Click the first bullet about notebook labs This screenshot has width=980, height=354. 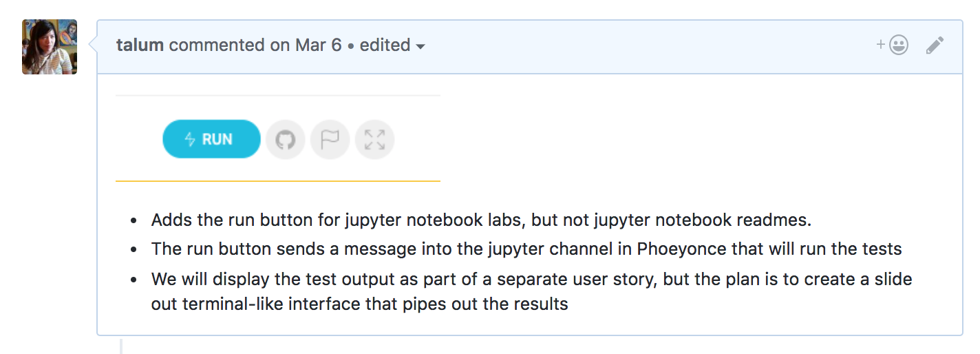pos(481,220)
